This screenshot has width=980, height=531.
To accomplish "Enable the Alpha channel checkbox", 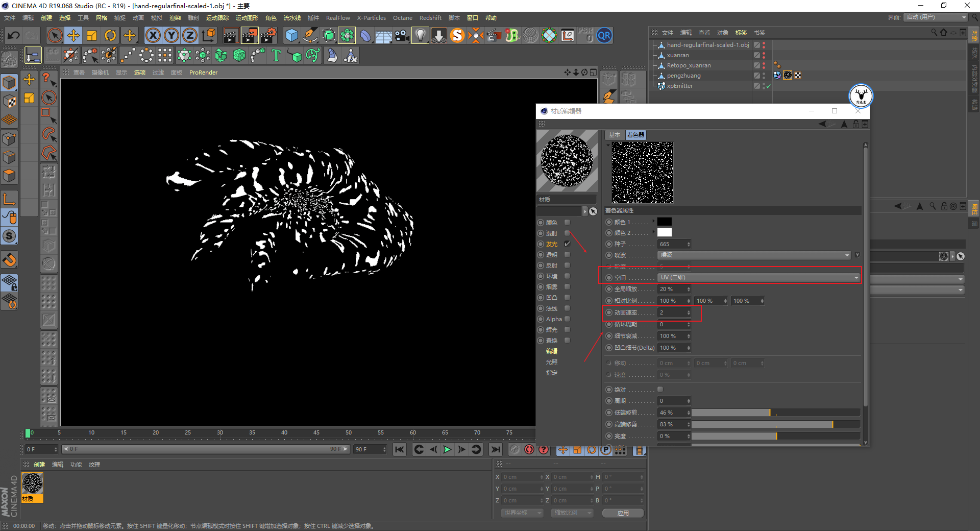I will (x=567, y=319).
